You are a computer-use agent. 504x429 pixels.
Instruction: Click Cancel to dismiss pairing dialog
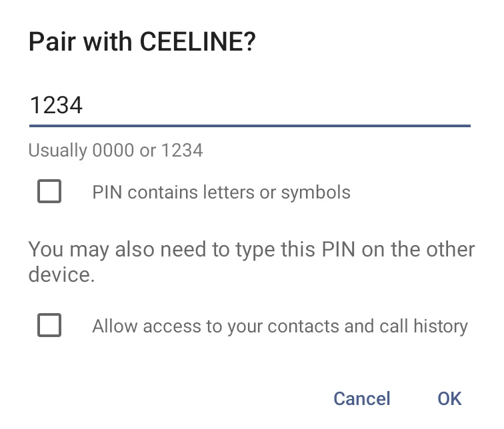361,399
